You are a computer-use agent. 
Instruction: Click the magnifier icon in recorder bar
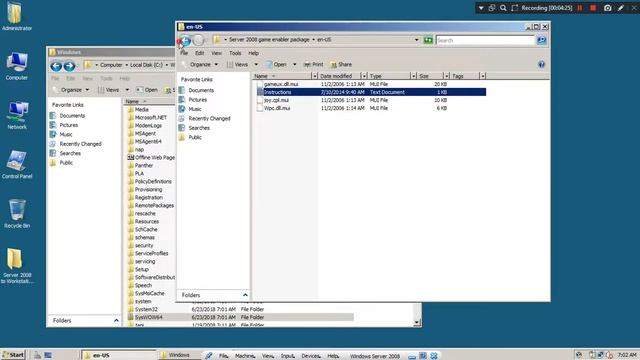pyautogui.click(x=503, y=8)
